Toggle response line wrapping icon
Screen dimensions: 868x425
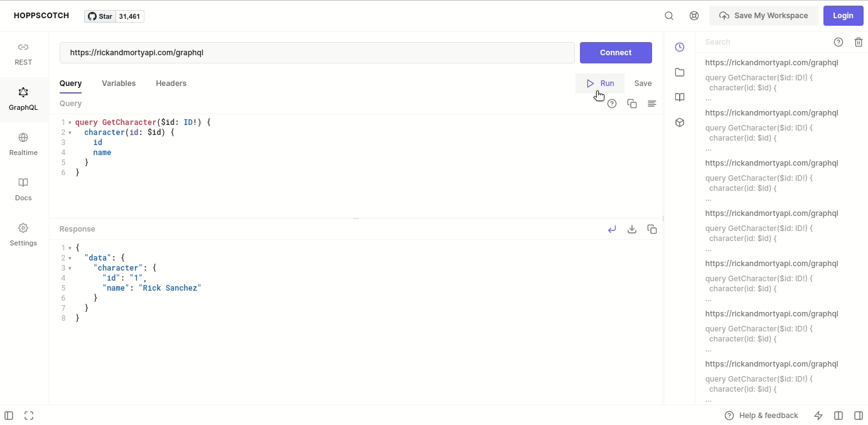coord(612,229)
